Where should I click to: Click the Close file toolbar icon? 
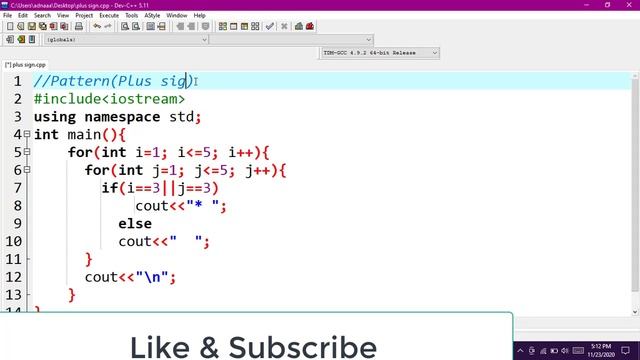53,26
